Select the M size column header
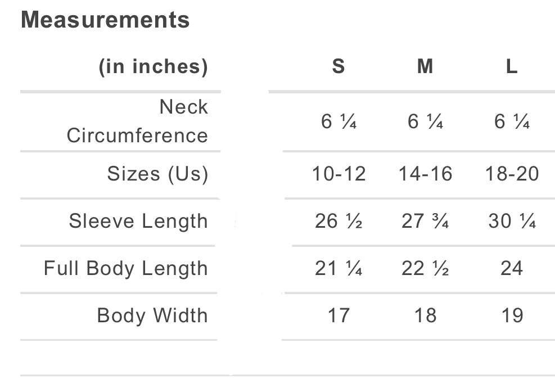This screenshot has height=392, width=555. (425, 66)
